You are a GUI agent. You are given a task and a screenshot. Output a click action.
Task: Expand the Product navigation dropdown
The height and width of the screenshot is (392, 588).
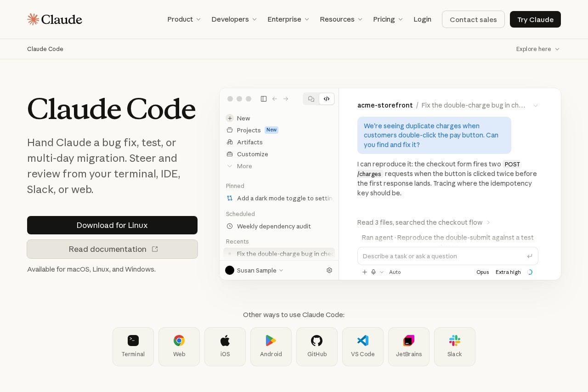(x=184, y=19)
